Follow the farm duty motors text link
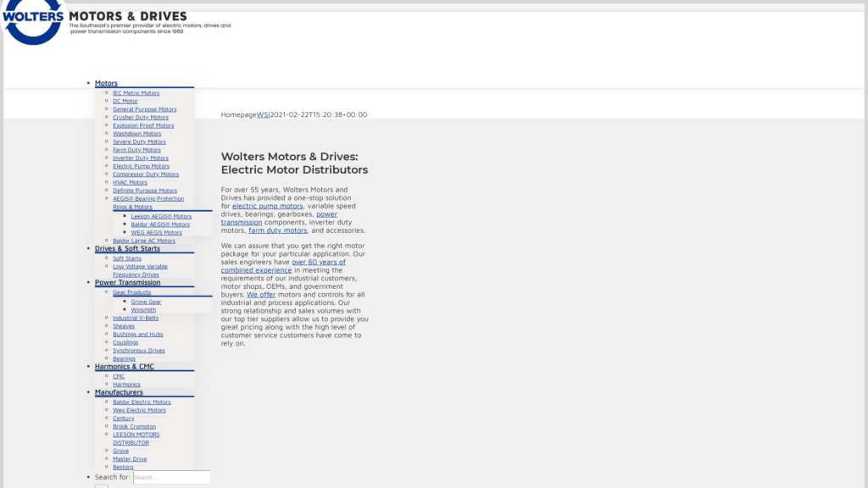The height and width of the screenshot is (488, 868). 277,230
